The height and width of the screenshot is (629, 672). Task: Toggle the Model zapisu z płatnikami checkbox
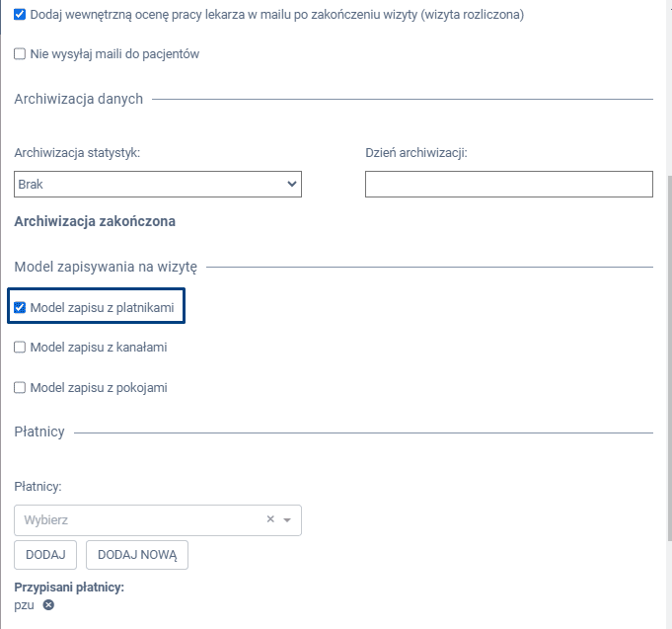(20, 308)
